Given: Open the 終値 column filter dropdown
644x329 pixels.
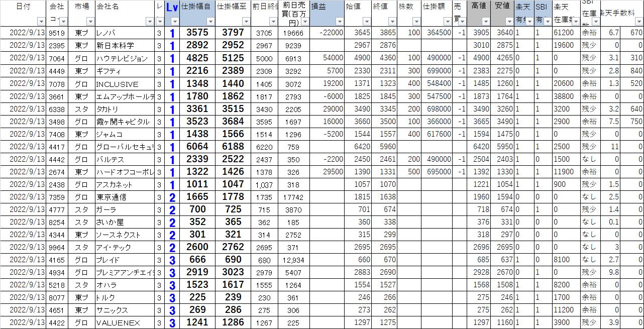Looking at the screenshot, I should coord(391,22).
